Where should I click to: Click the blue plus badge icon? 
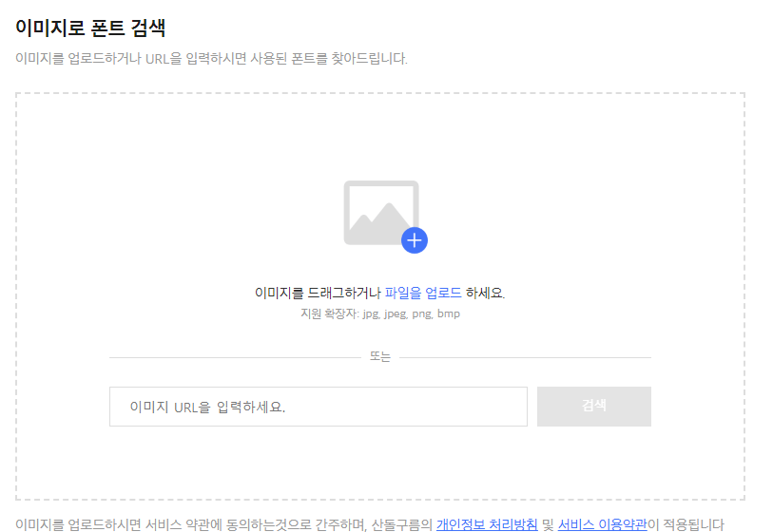pyautogui.click(x=415, y=240)
